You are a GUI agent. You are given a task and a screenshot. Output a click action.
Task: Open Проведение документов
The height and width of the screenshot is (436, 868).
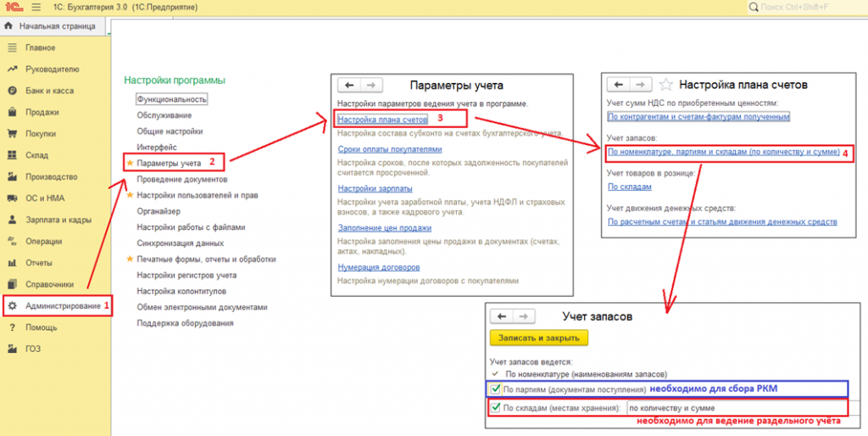point(181,180)
